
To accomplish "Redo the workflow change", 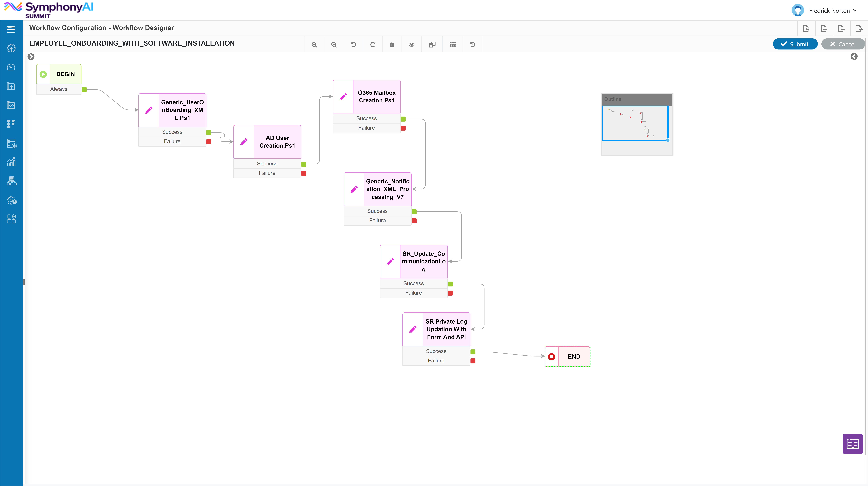I will point(373,45).
